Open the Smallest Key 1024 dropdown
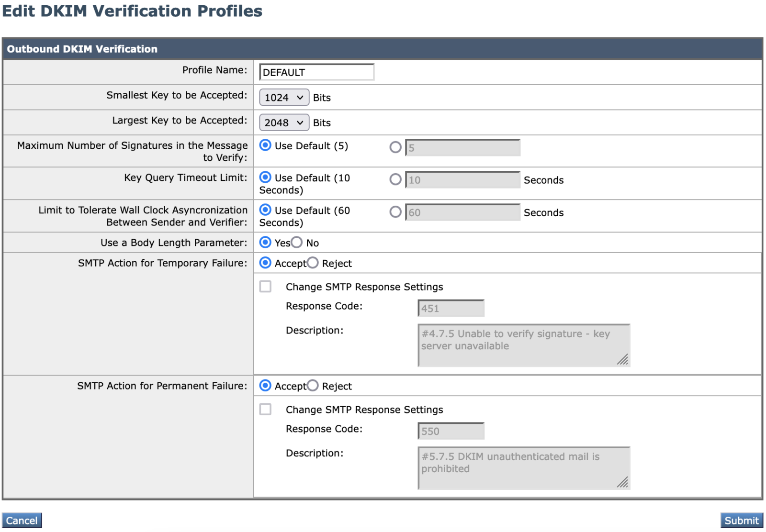 (284, 98)
